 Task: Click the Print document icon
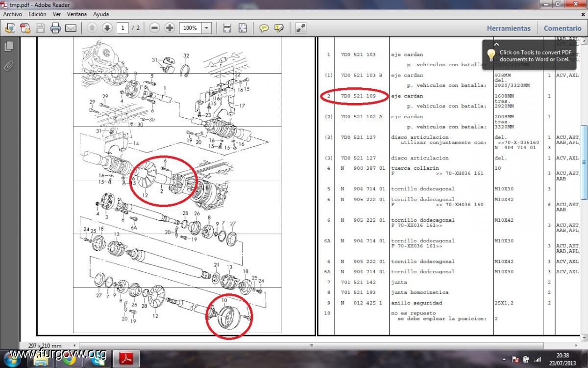click(55, 28)
